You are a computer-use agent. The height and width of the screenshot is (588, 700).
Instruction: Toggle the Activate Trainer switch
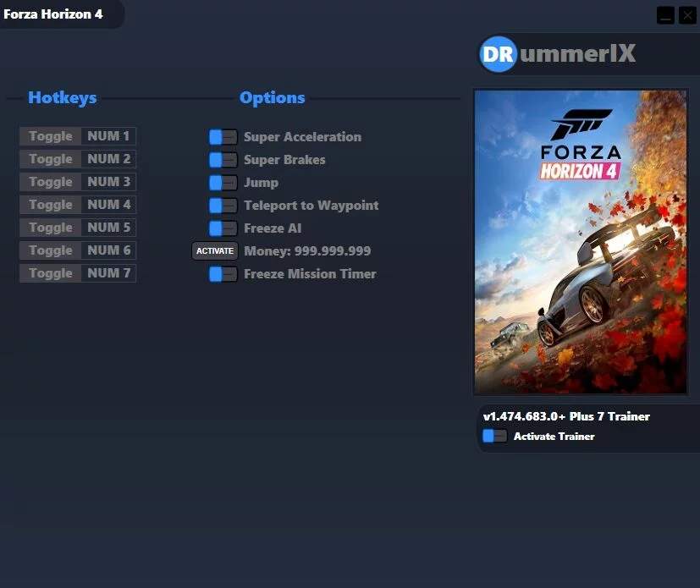point(494,437)
